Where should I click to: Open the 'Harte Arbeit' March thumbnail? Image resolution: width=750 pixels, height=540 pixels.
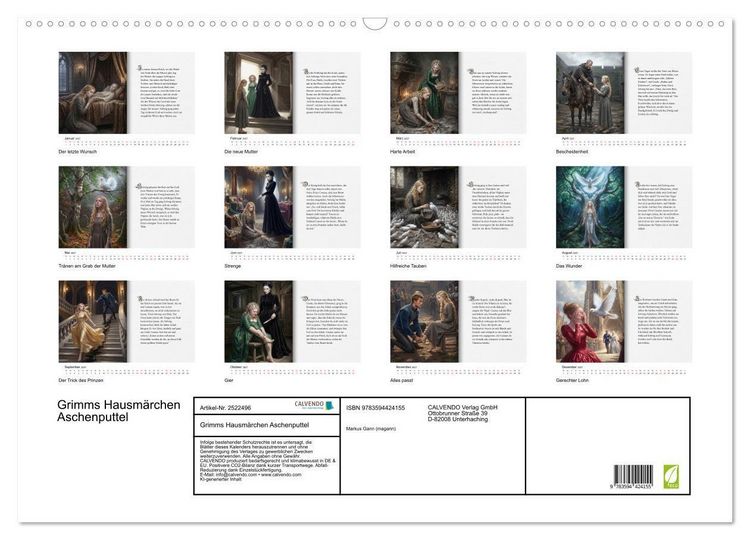[x=458, y=93]
